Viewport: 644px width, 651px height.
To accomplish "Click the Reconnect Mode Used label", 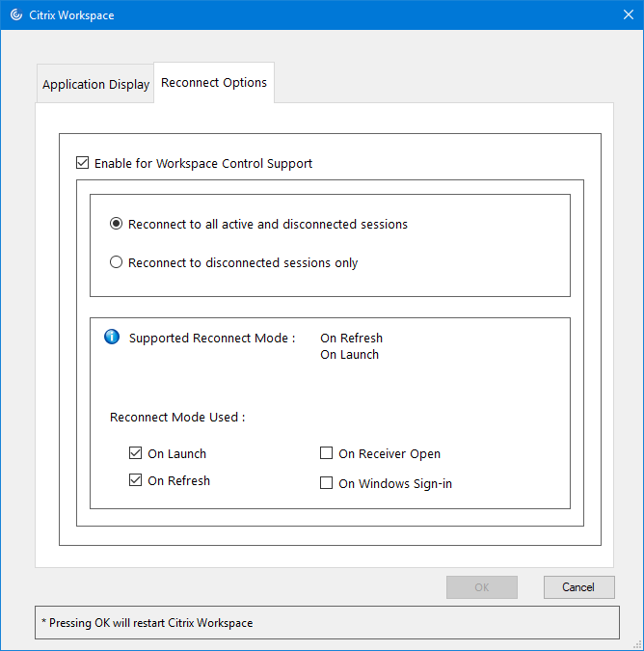I will 177,417.
